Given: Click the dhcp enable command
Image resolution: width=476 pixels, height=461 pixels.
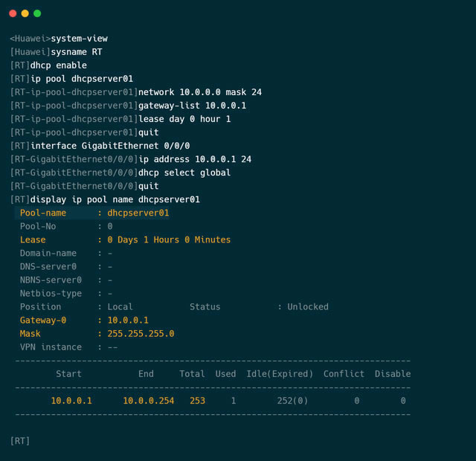Looking at the screenshot, I should (59, 65).
